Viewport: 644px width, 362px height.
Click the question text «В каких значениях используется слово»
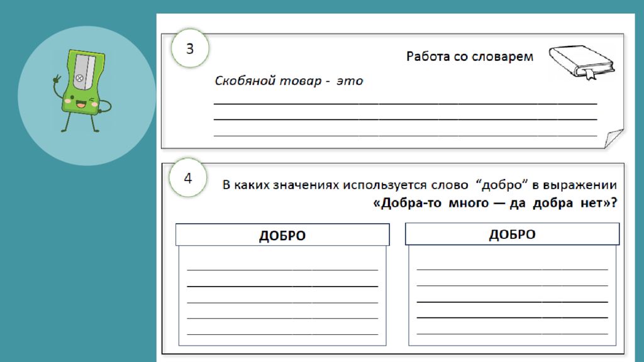346,185
